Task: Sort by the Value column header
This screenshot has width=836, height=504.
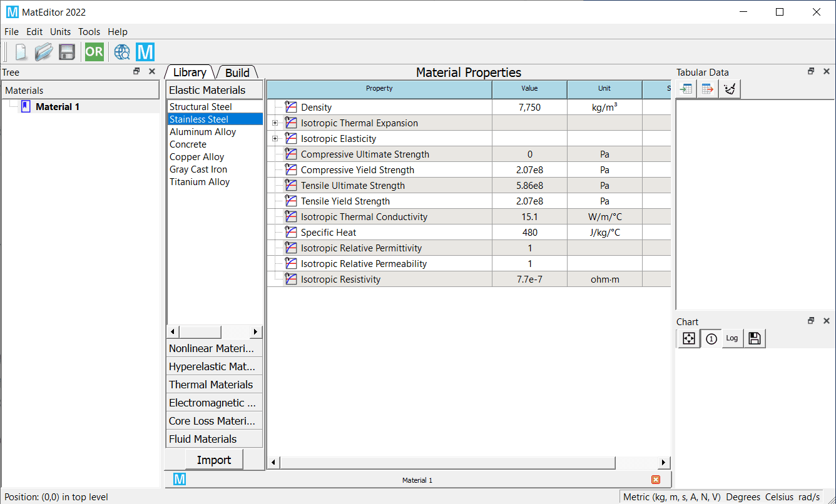Action: 529,89
